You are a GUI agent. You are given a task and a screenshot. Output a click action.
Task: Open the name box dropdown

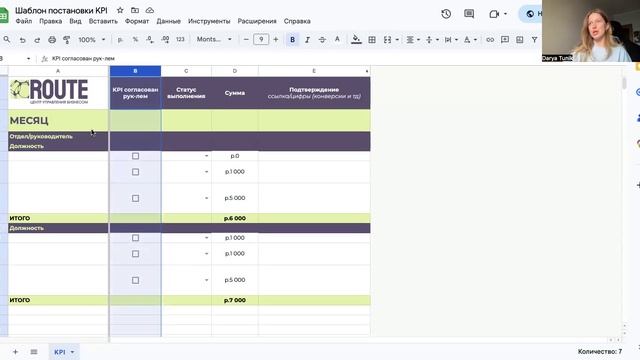[x=28, y=59]
